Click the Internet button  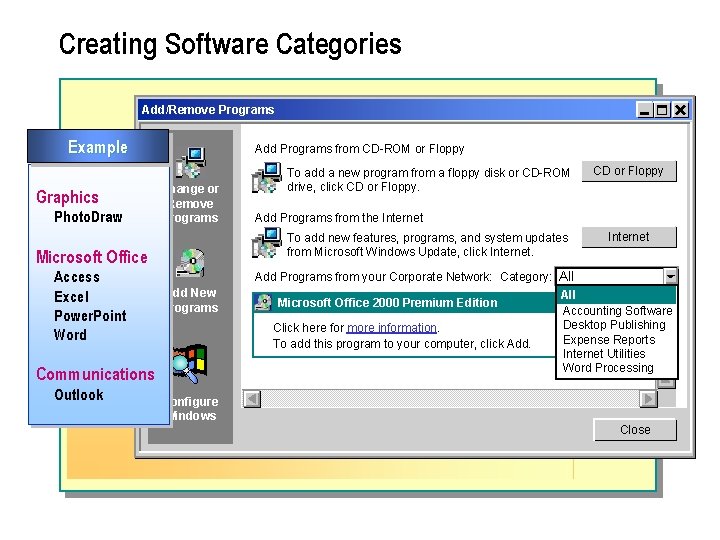tap(629, 237)
